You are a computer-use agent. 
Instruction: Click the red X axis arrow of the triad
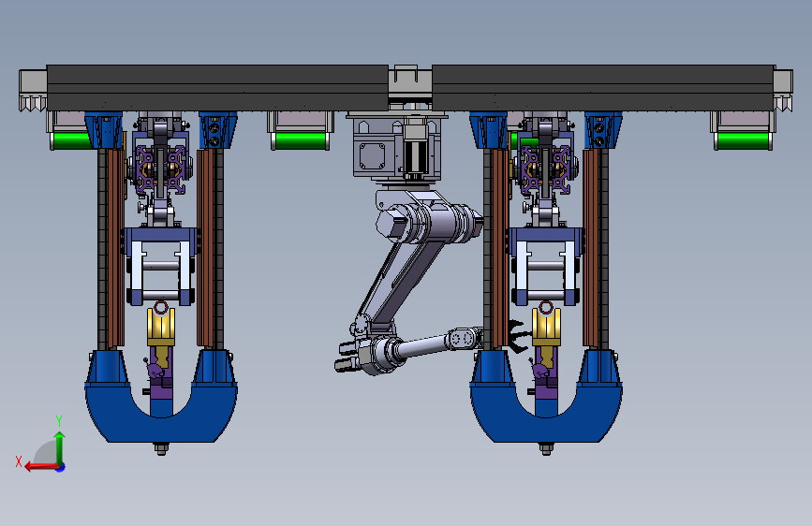coord(41,467)
